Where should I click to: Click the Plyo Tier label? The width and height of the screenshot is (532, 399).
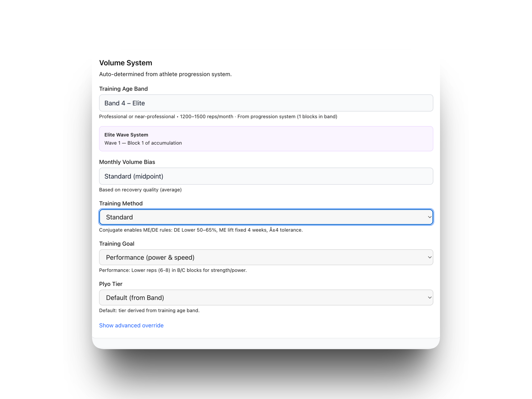point(111,284)
